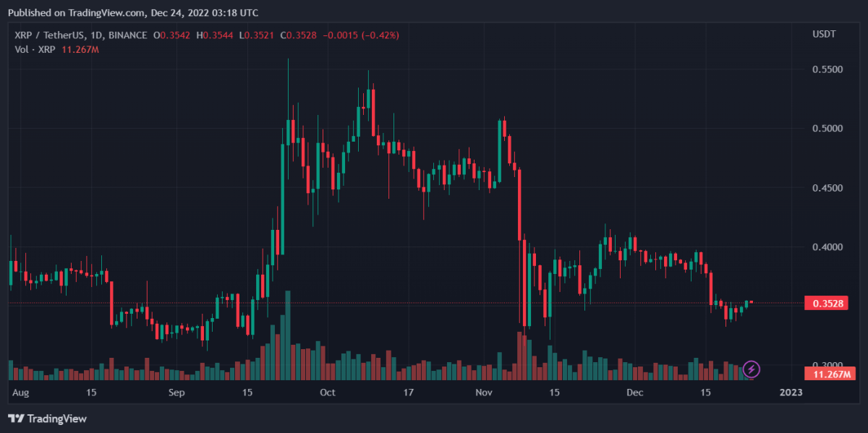Image resolution: width=868 pixels, height=433 pixels.
Task: Open the XRP / TetherUS symbol title
Action: (48, 35)
